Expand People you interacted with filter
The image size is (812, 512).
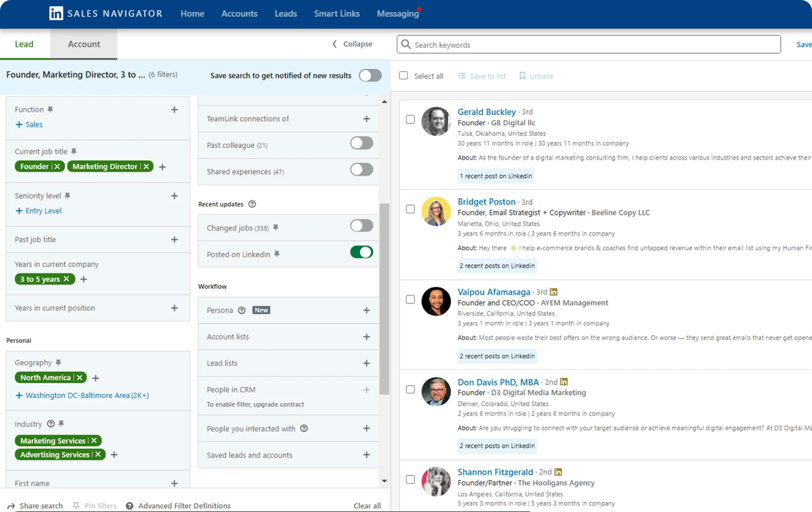(x=366, y=428)
